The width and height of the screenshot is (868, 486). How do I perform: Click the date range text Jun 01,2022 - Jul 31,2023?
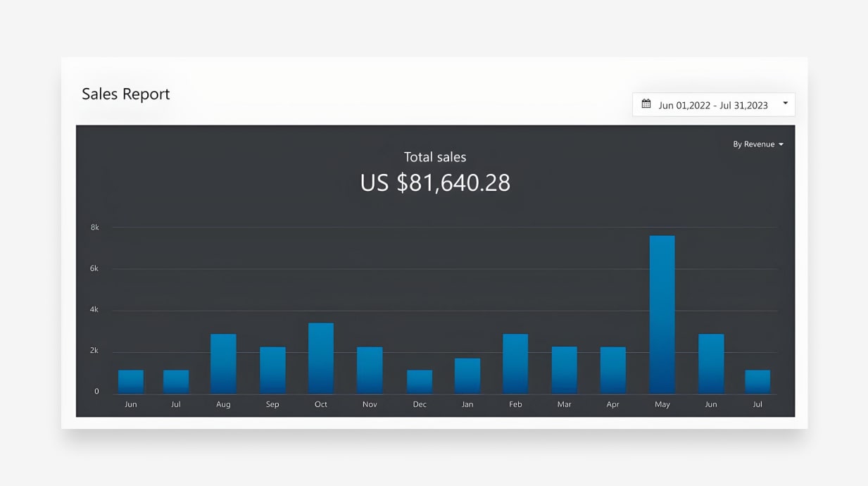tap(712, 105)
